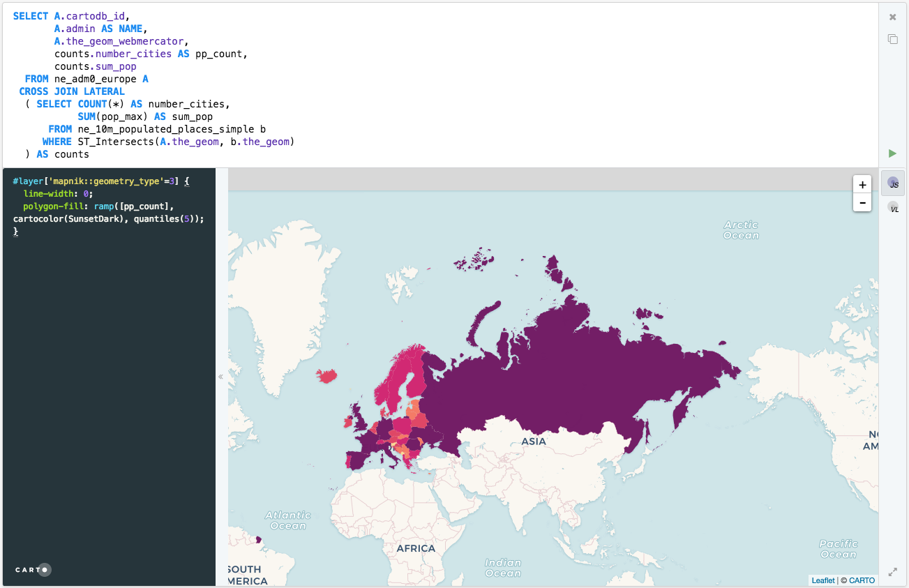Click inside the SQL editor on SELECT line
The width and height of the screenshot is (909, 588).
tap(71, 16)
